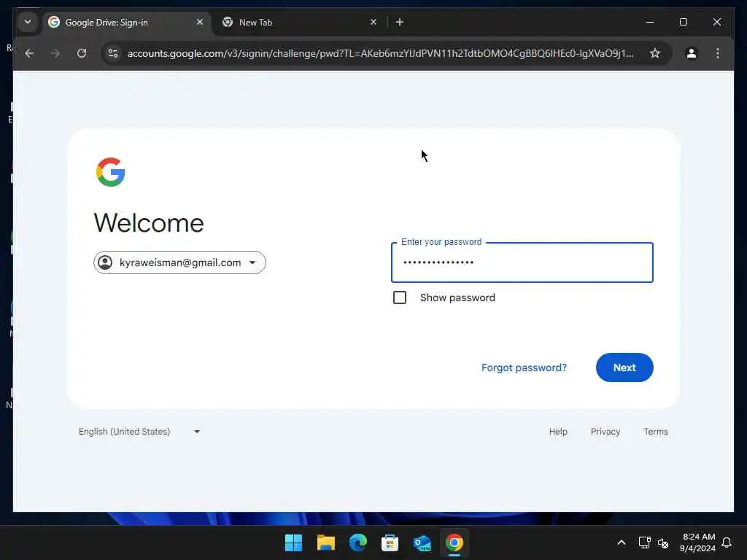
Task: Click the Forgot password? link
Action: click(524, 367)
